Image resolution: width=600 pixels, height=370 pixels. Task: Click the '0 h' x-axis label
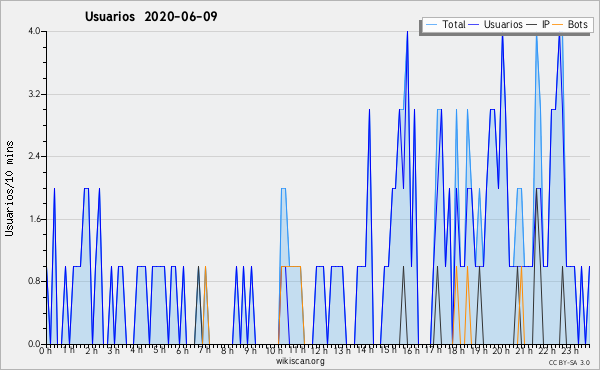46,350
